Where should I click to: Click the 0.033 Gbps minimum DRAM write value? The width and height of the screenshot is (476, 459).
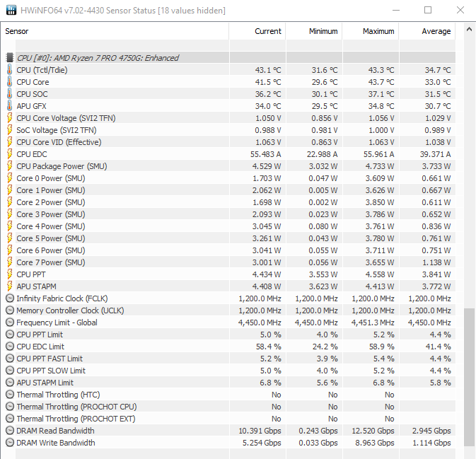click(x=318, y=443)
